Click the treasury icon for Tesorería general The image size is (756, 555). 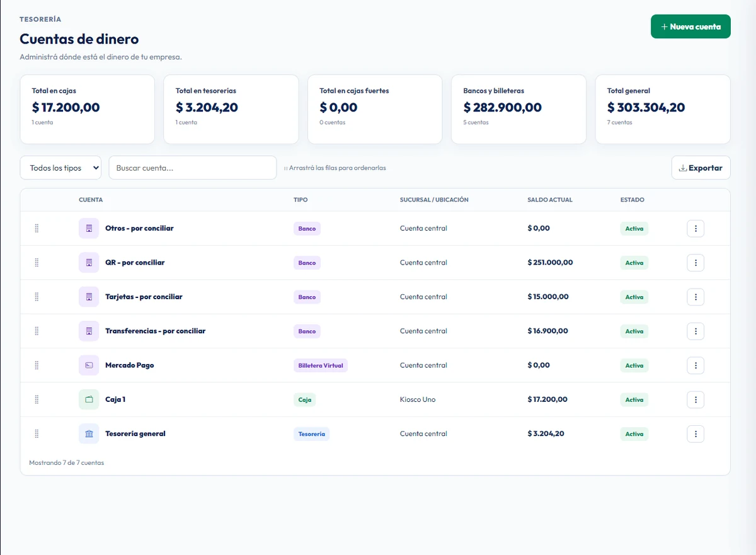tap(89, 433)
